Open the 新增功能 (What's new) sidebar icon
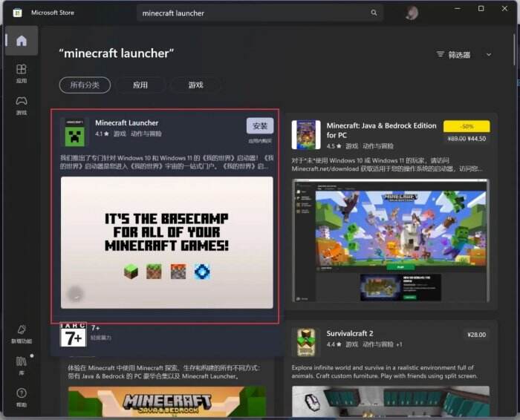 [22, 333]
